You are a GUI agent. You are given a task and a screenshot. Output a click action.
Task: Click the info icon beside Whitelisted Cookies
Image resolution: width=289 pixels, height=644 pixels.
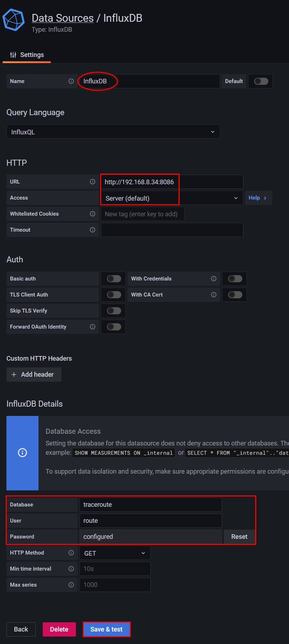pos(93,214)
